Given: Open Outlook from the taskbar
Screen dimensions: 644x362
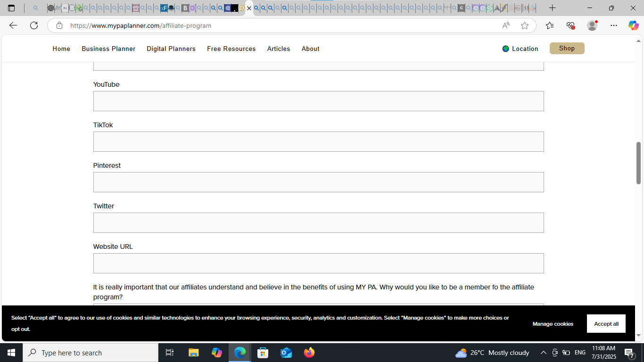Looking at the screenshot, I should pos(286,353).
